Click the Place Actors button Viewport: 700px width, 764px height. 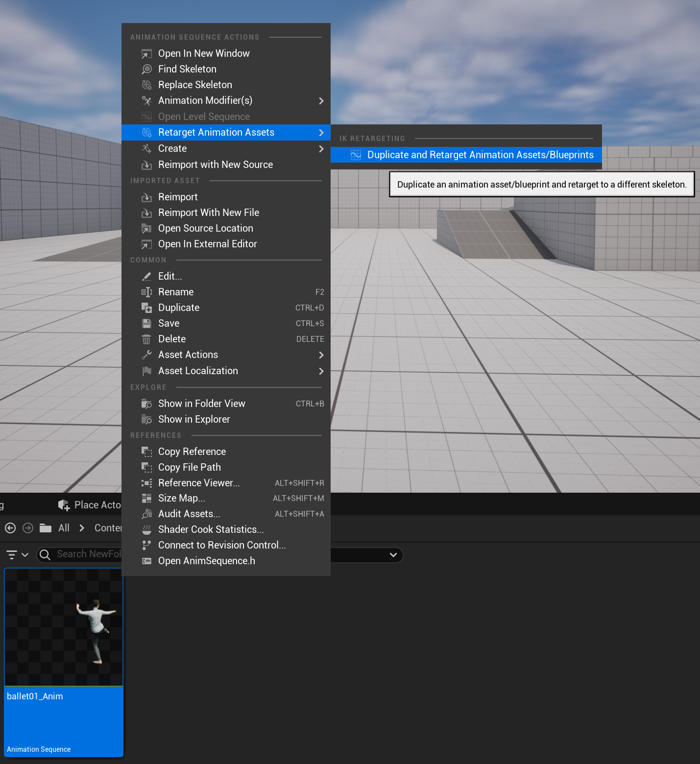(x=91, y=505)
